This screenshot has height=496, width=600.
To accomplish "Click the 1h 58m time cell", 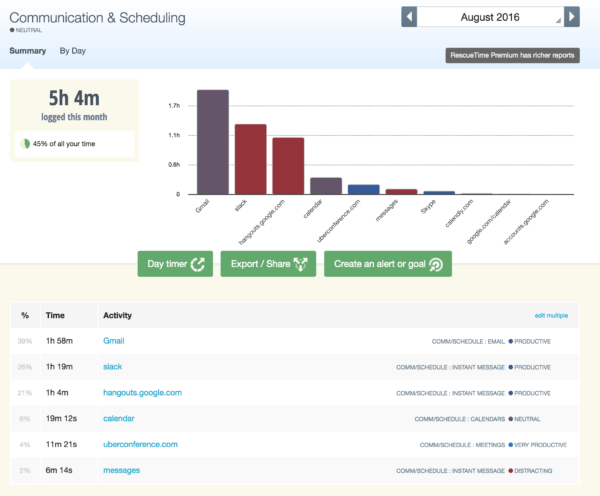I will 59,341.
